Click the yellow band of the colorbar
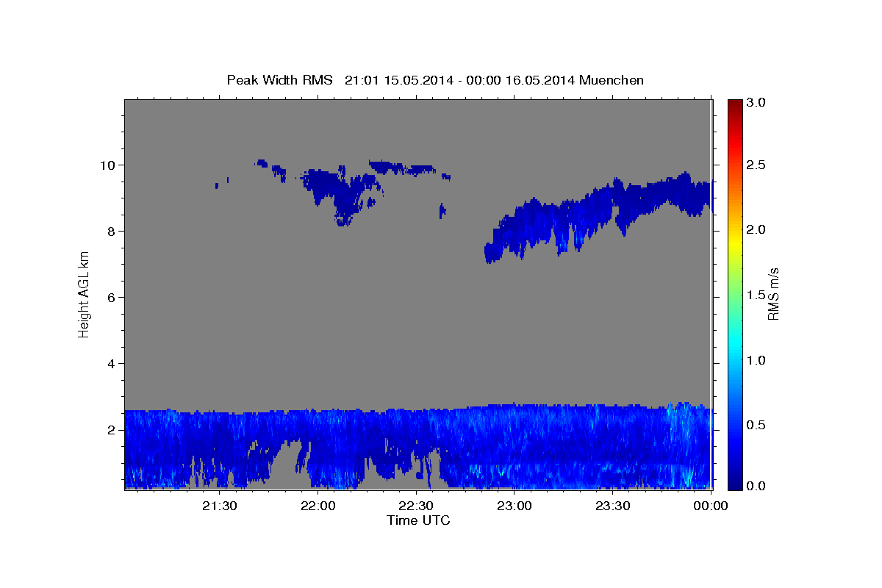882x588 pixels. tap(734, 243)
